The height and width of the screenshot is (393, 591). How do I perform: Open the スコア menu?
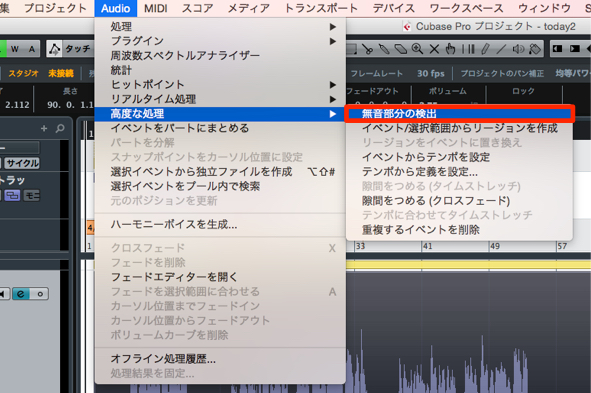point(198,8)
